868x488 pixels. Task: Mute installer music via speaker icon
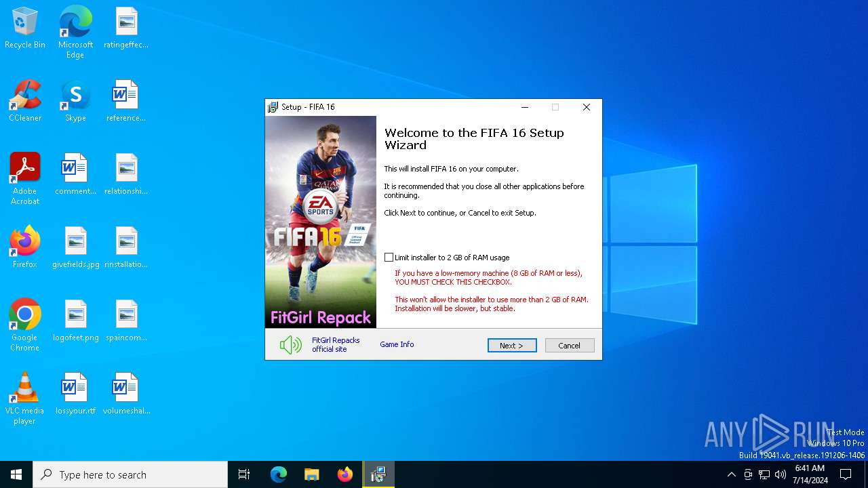pyautogui.click(x=291, y=345)
